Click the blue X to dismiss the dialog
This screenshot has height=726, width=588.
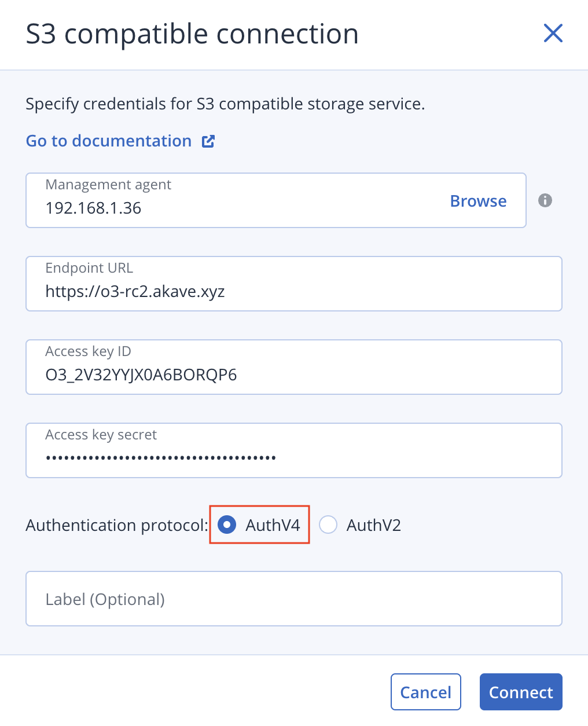[553, 34]
